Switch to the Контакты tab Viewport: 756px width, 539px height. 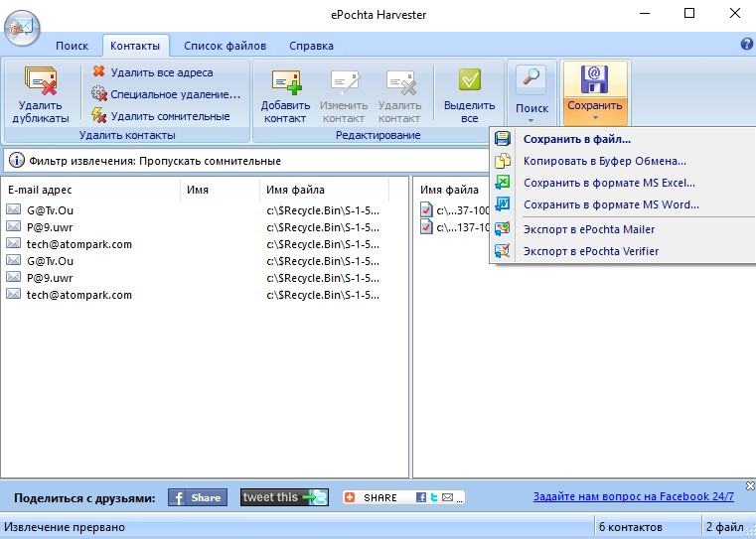[135, 46]
